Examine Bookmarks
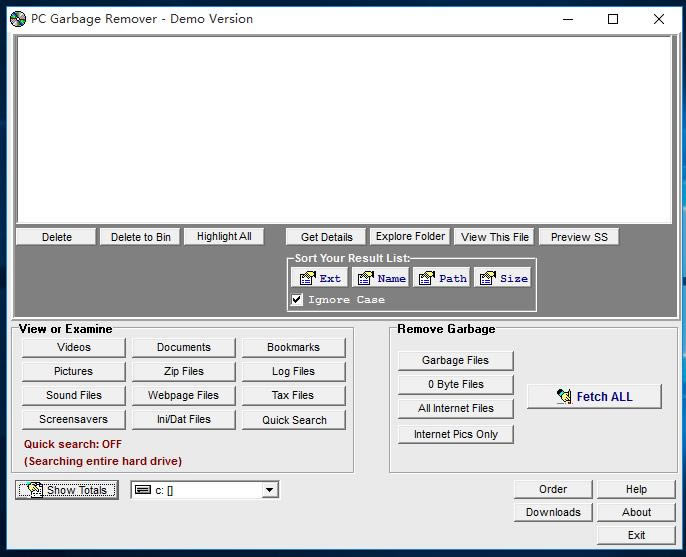 [x=294, y=347]
